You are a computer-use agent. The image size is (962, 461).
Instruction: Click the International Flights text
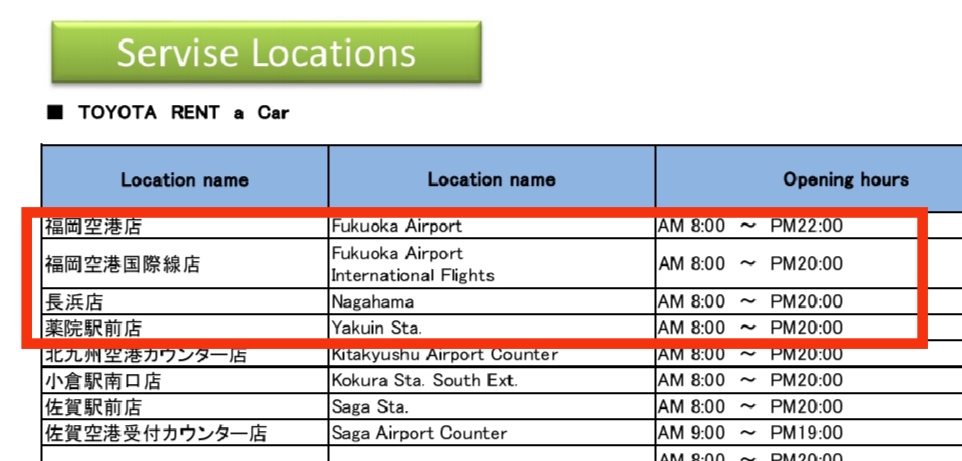[412, 275]
